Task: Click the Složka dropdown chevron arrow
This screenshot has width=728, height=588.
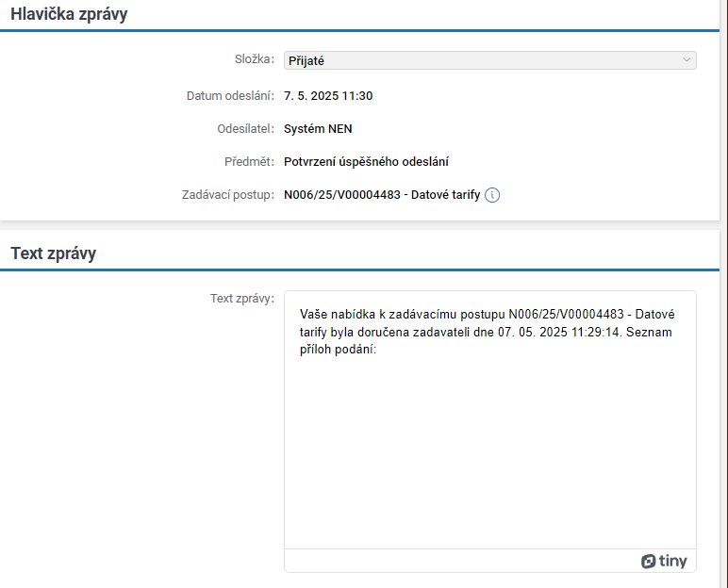Action: click(x=687, y=60)
